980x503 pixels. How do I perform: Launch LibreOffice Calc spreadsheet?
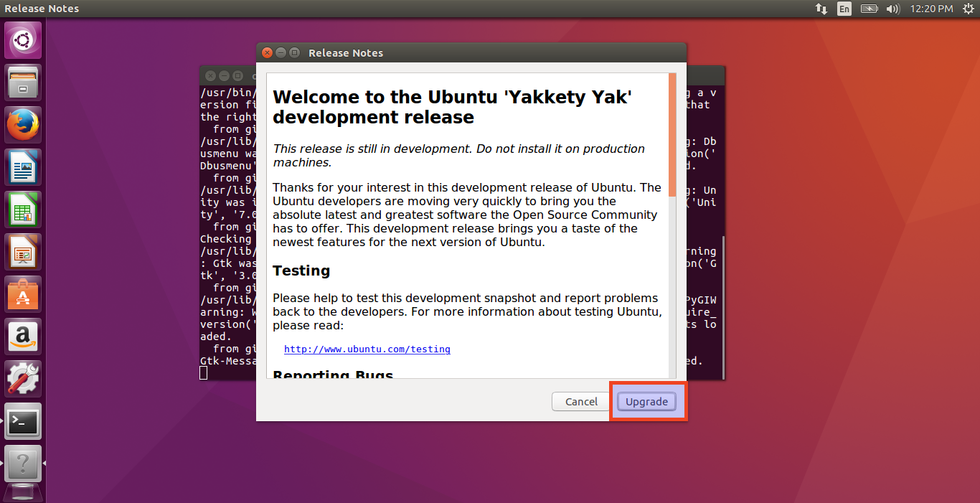pyautogui.click(x=23, y=210)
